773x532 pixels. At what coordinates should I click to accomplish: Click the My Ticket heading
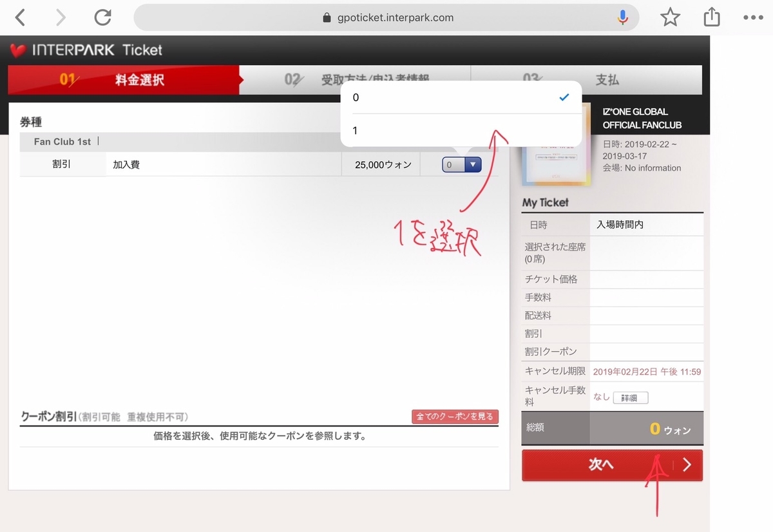pos(546,202)
